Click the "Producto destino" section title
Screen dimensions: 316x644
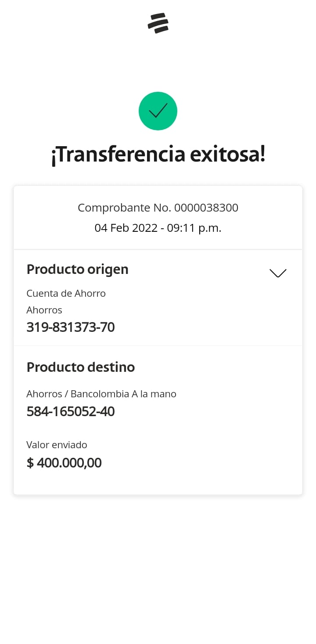(80, 367)
